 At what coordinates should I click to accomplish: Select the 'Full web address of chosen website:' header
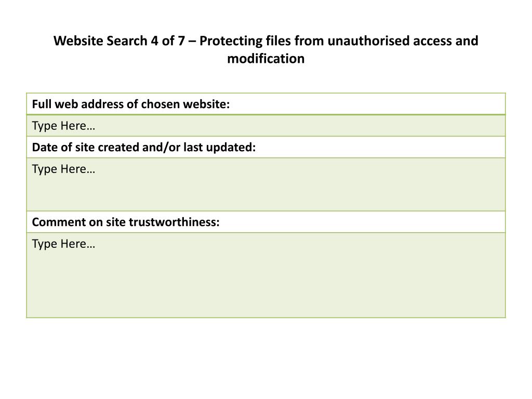click(130, 104)
